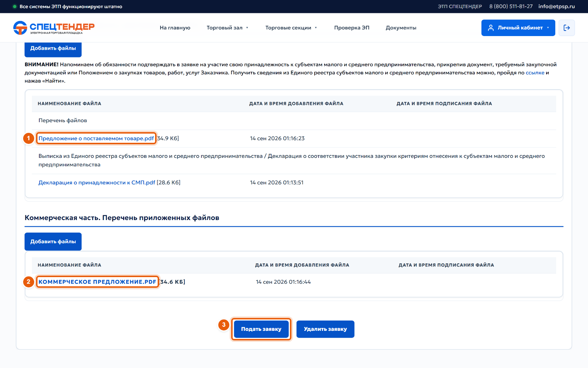
Task: Go to На главную page
Action: click(x=175, y=28)
